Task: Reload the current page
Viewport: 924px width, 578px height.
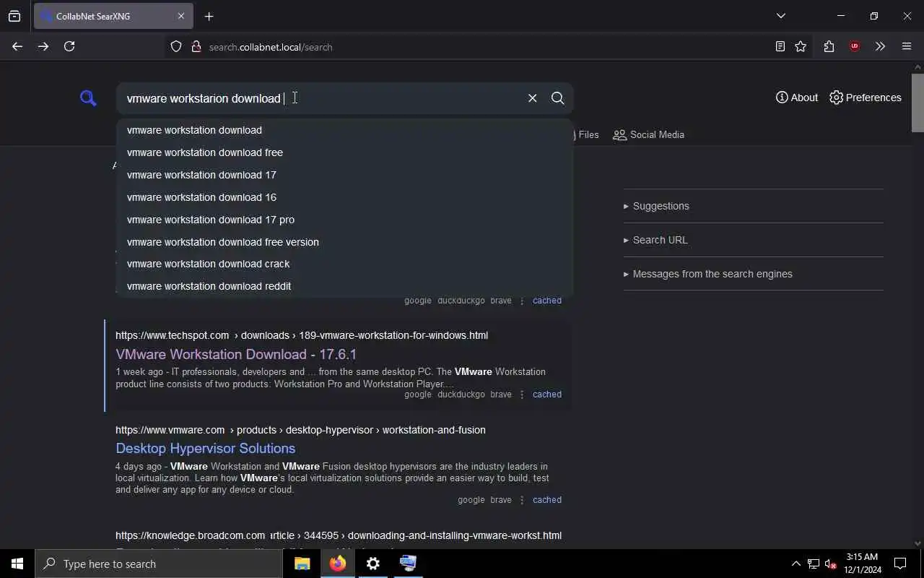Action: [69, 46]
